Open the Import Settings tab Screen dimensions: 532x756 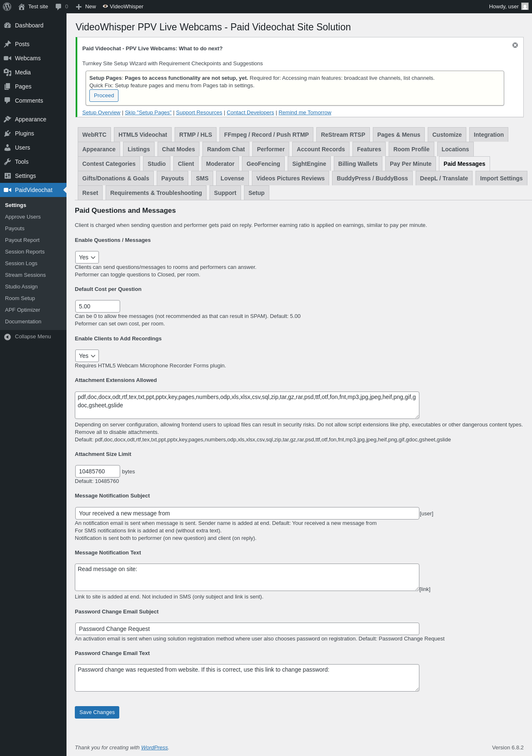pyautogui.click(x=501, y=178)
